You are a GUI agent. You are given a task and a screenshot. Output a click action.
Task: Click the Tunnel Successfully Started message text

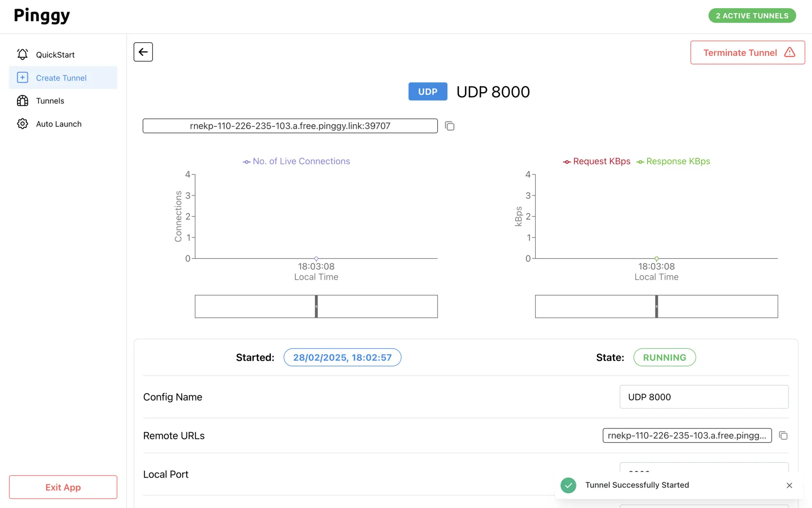(x=637, y=485)
